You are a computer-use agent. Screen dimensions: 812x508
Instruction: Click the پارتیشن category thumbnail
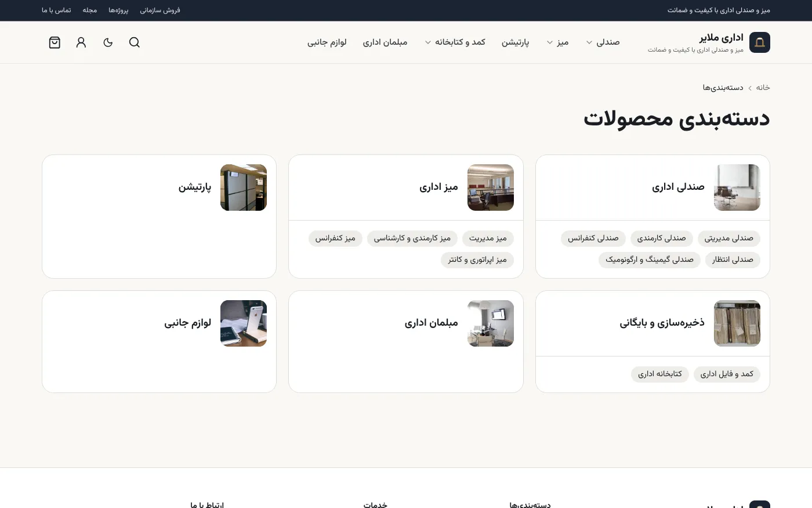[x=244, y=188]
